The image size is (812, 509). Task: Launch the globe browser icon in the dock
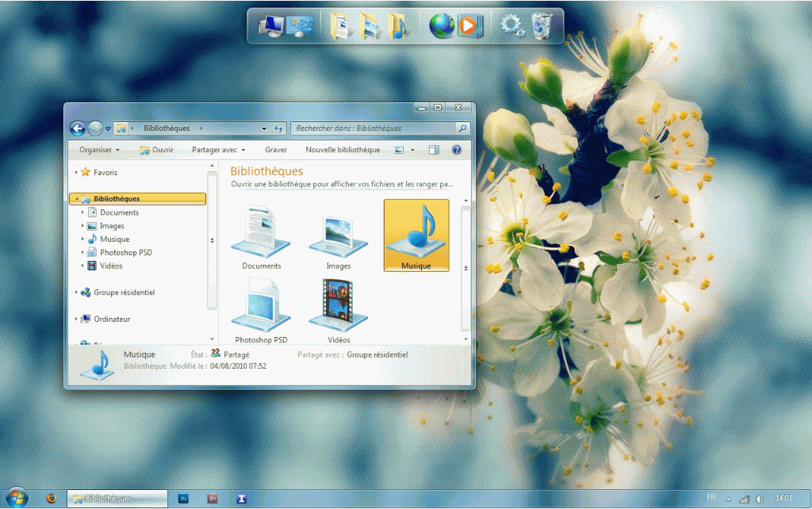(442, 25)
